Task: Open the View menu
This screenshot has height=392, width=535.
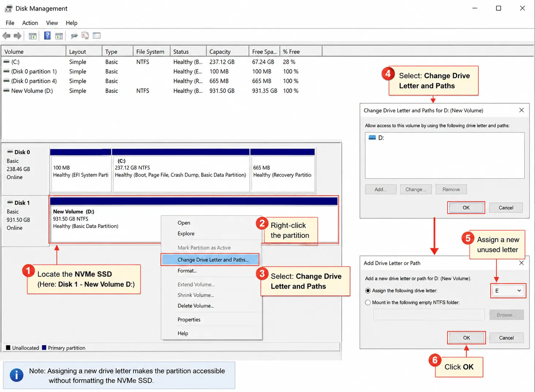Action: (x=52, y=23)
